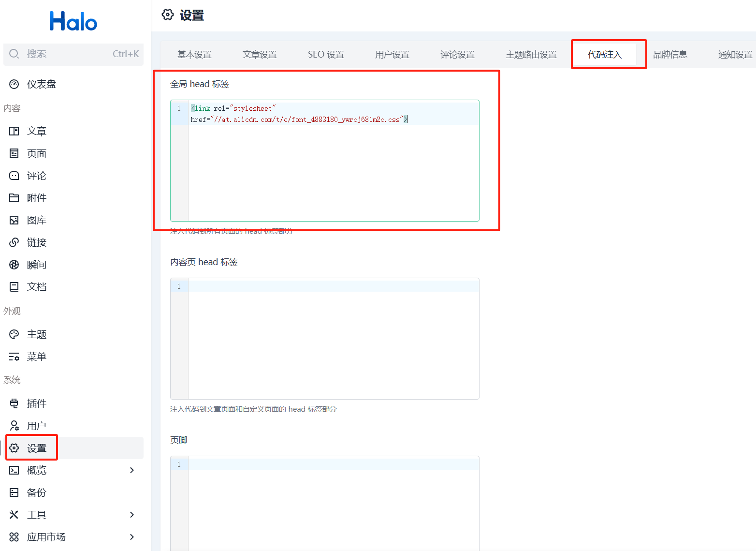Navigate to 用户 users page
Image resolution: width=756 pixels, height=551 pixels.
36,426
